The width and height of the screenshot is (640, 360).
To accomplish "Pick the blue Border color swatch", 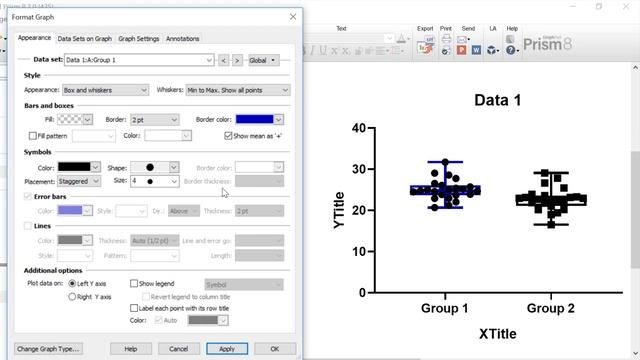I will tap(254, 119).
